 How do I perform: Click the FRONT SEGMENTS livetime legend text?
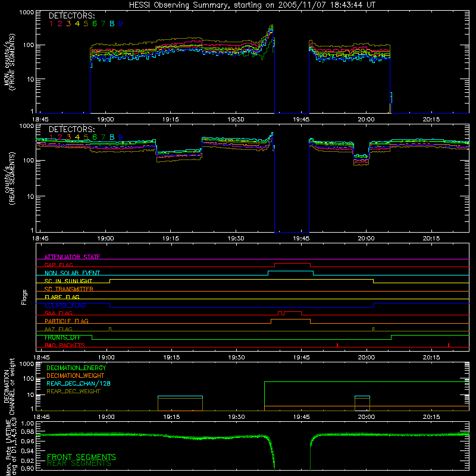[82, 457]
